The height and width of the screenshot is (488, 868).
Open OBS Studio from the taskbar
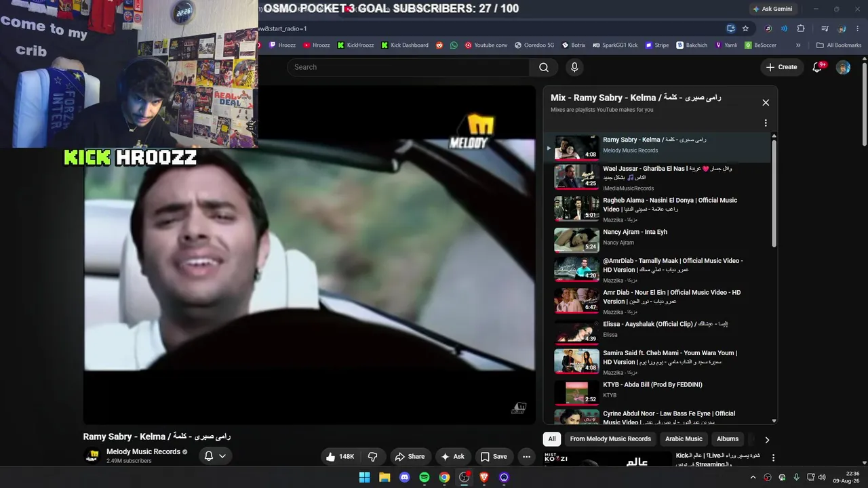464,477
